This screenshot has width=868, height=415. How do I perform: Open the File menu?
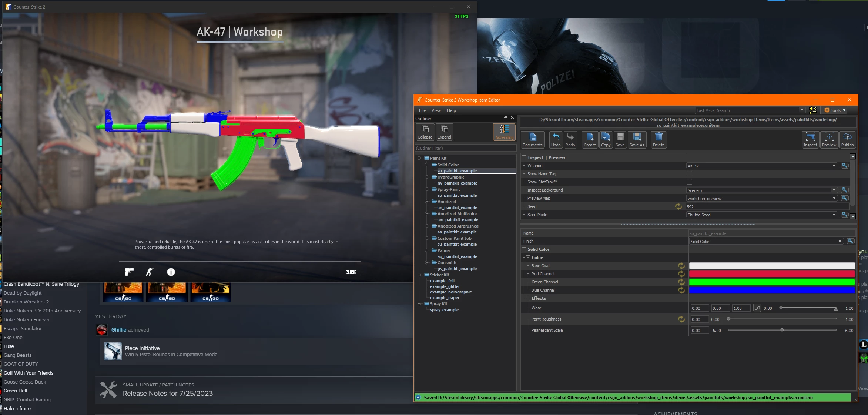pyautogui.click(x=422, y=110)
